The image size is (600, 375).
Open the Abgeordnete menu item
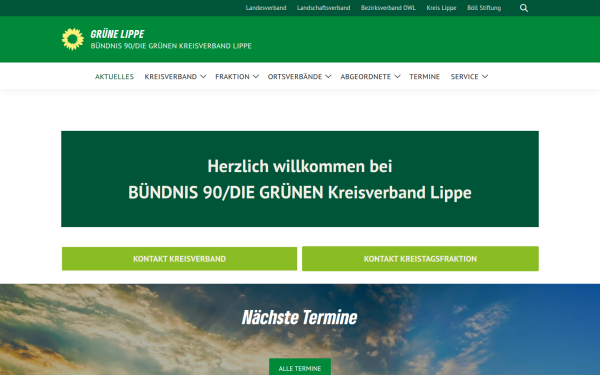[366, 77]
